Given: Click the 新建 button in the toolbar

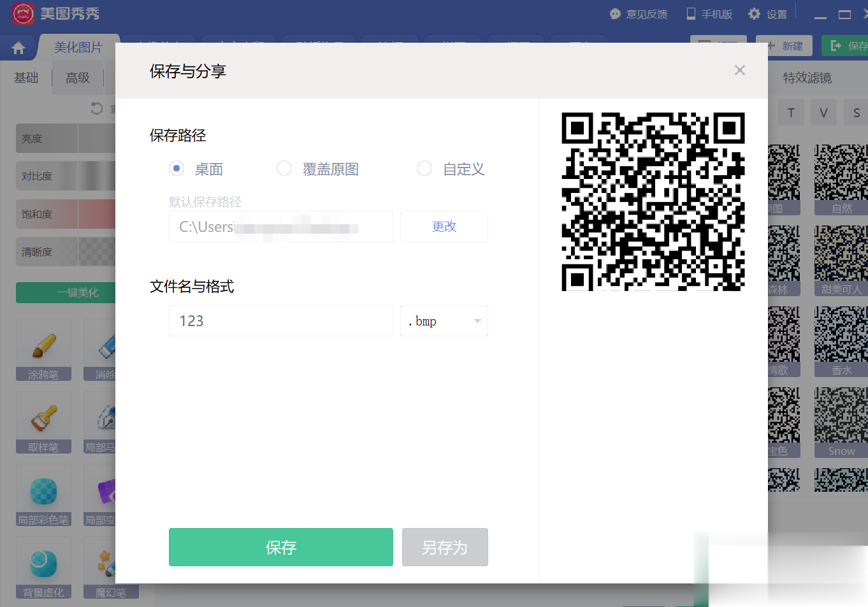Looking at the screenshot, I should 785,46.
